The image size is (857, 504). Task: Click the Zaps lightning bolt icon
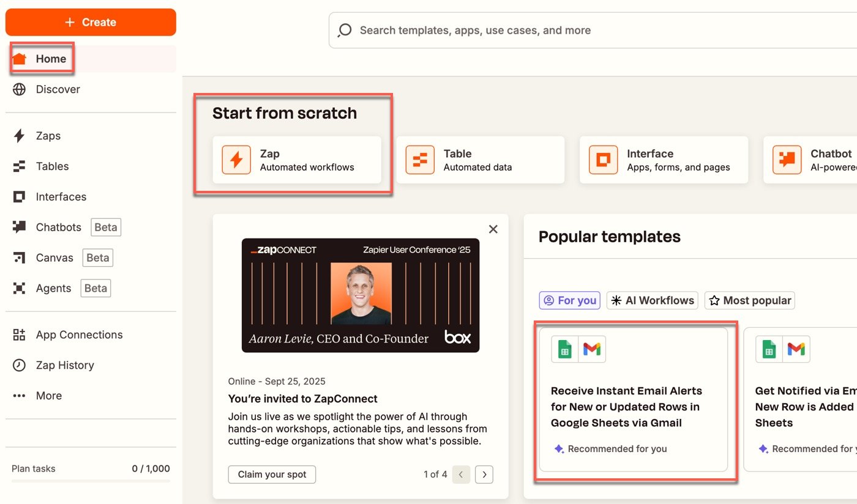[20, 136]
